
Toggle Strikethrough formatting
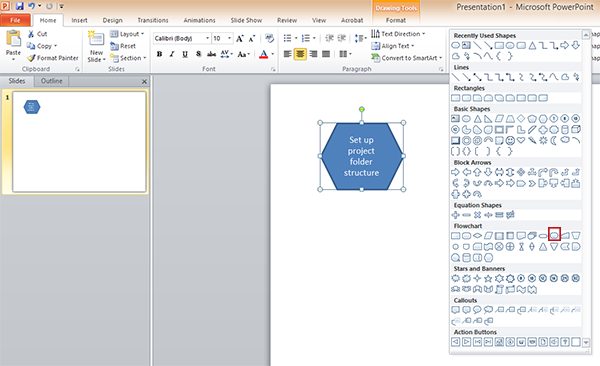point(211,54)
